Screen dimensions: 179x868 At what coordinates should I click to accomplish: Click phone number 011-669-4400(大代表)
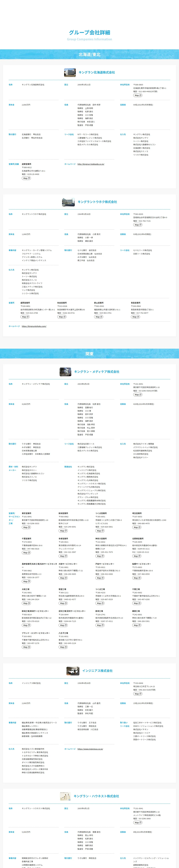(145, 91)
